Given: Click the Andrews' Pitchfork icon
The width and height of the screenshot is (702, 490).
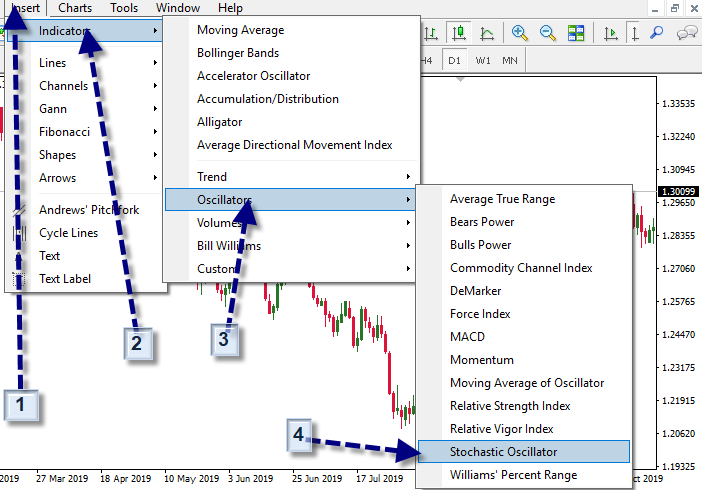Looking at the screenshot, I should 19,210.
